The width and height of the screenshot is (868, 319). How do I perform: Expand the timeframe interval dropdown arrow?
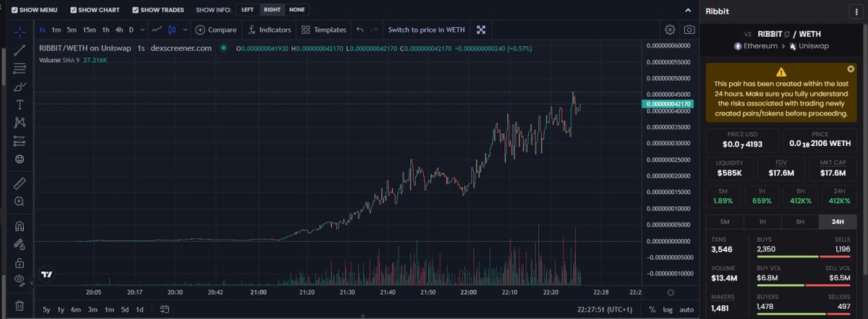click(x=141, y=30)
